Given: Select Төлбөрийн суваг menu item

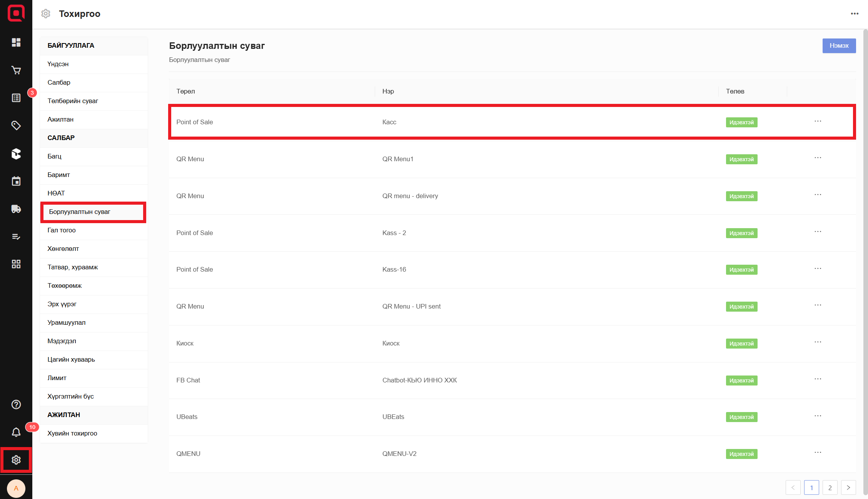Looking at the screenshot, I should pyautogui.click(x=73, y=101).
